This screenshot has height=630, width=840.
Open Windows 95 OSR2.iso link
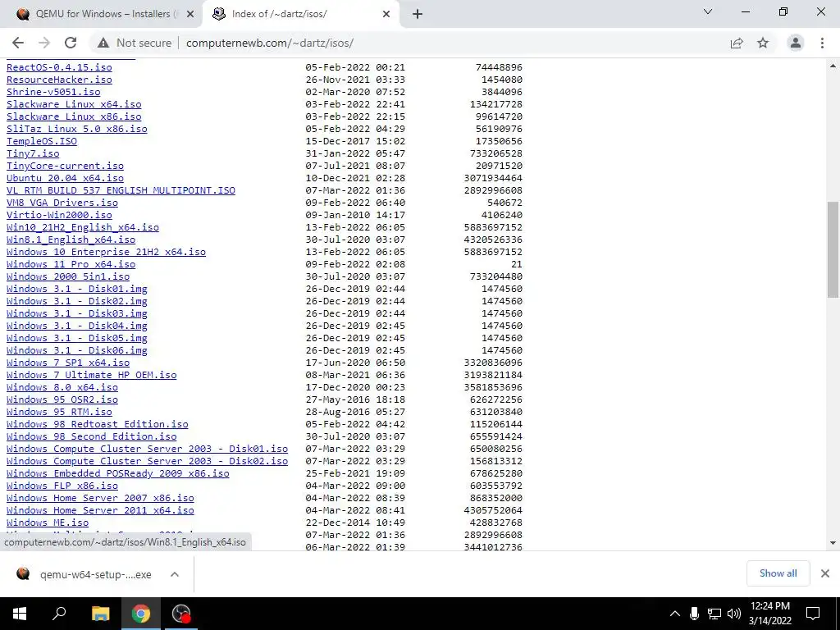click(62, 400)
